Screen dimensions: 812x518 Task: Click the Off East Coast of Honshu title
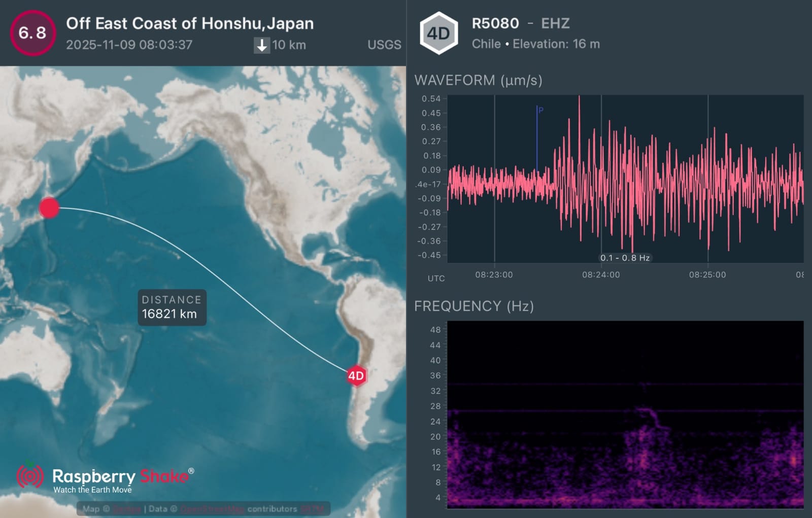pos(190,23)
